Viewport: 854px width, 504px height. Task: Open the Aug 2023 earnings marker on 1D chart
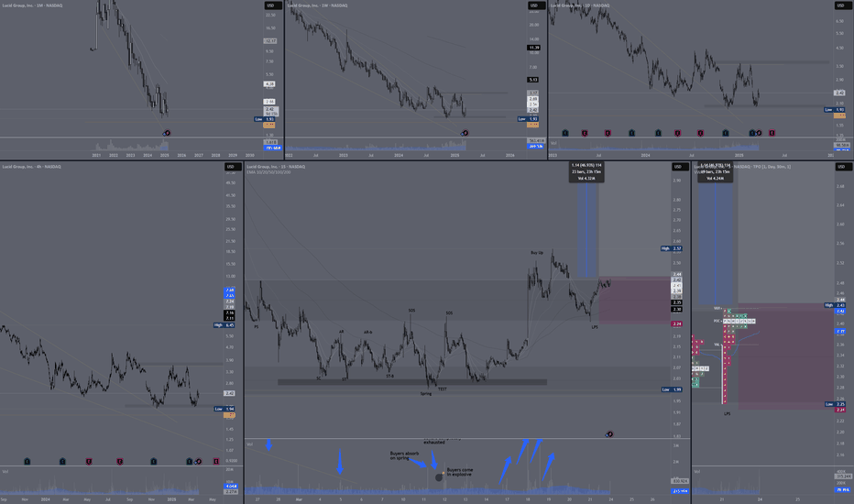(608, 133)
